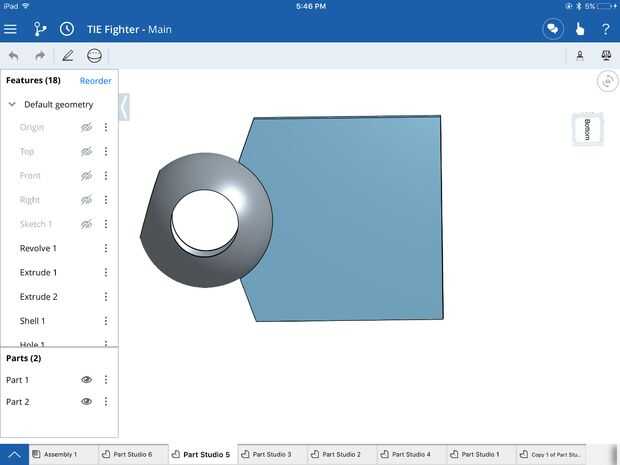
Task: Select the sketch pencil tool
Action: click(68, 56)
